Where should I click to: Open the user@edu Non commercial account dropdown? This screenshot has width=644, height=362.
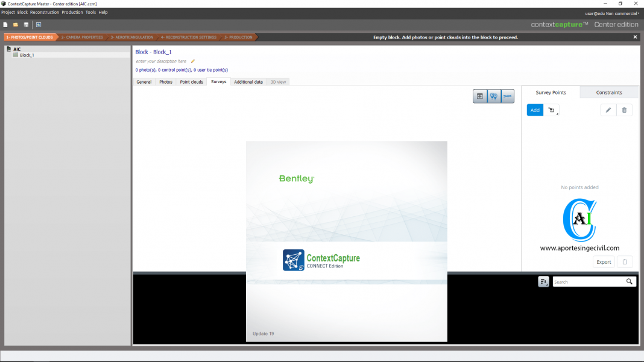(x=610, y=13)
